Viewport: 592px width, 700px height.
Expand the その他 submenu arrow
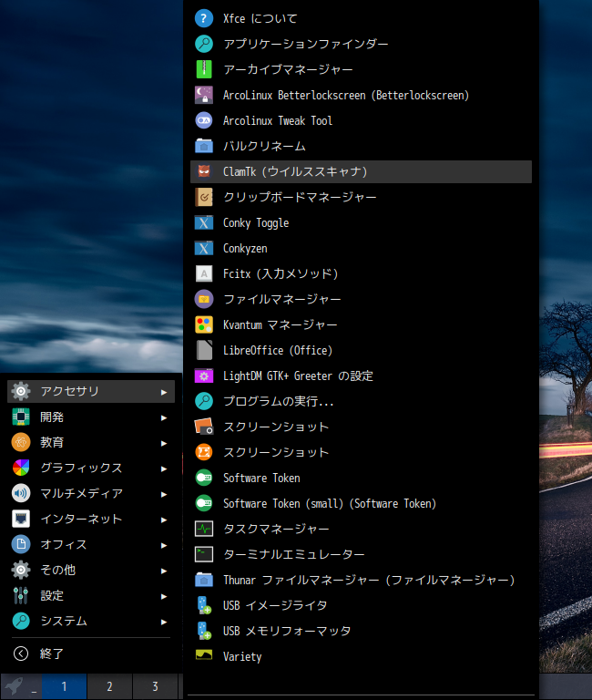164,571
